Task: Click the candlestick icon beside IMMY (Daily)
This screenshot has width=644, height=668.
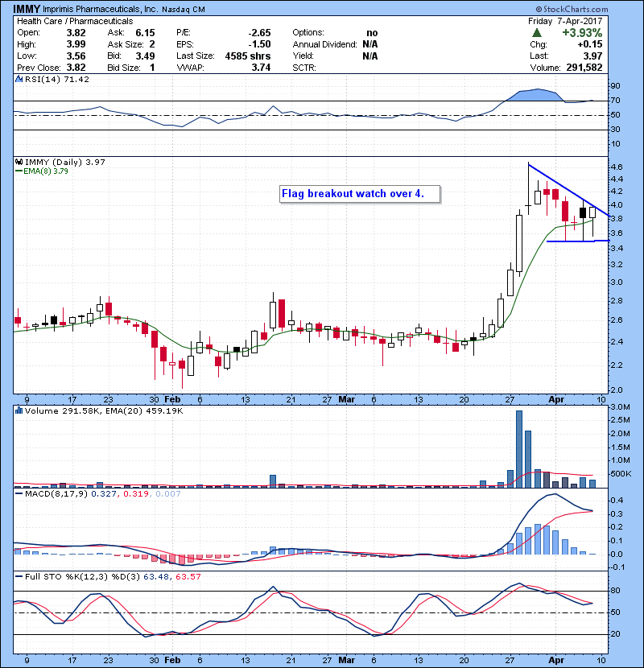Action: click(x=19, y=162)
